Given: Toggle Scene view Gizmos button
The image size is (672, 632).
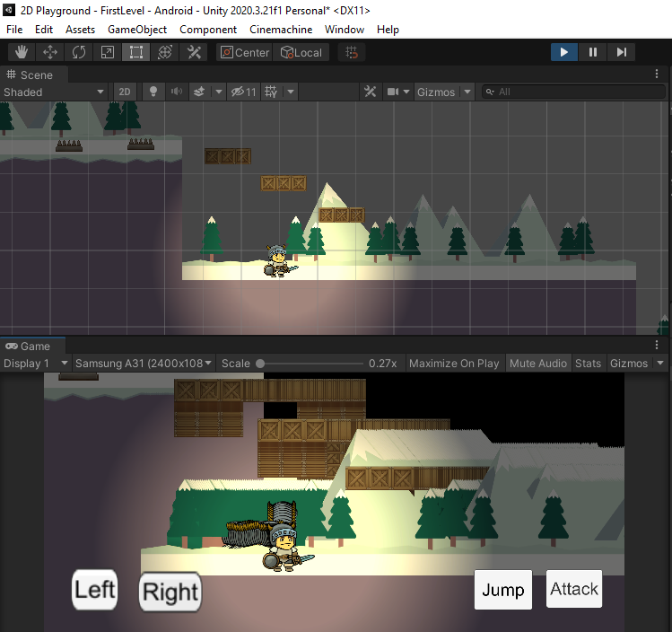Looking at the screenshot, I should click(436, 92).
